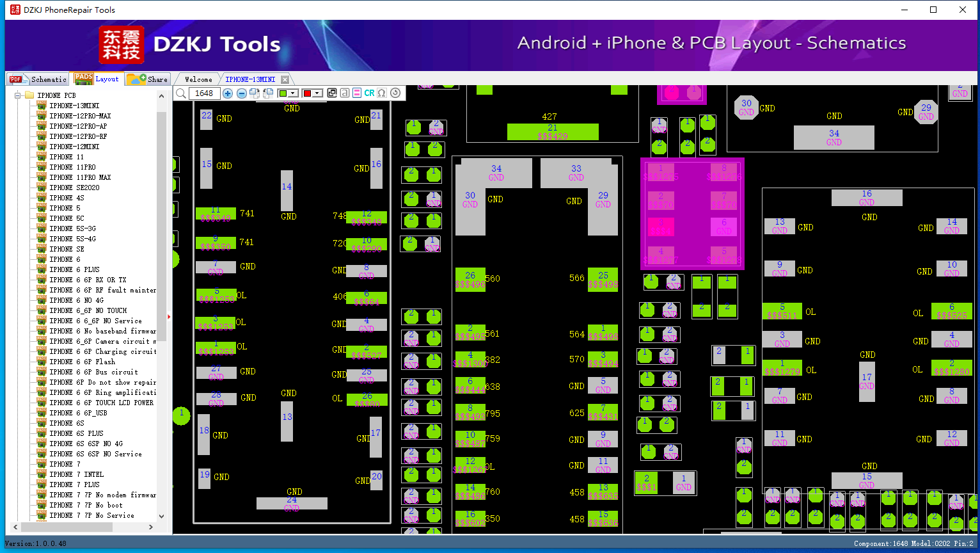Open IPHONE 6S PLUS layout
Image resolution: width=980 pixels, height=553 pixels.
(x=76, y=433)
